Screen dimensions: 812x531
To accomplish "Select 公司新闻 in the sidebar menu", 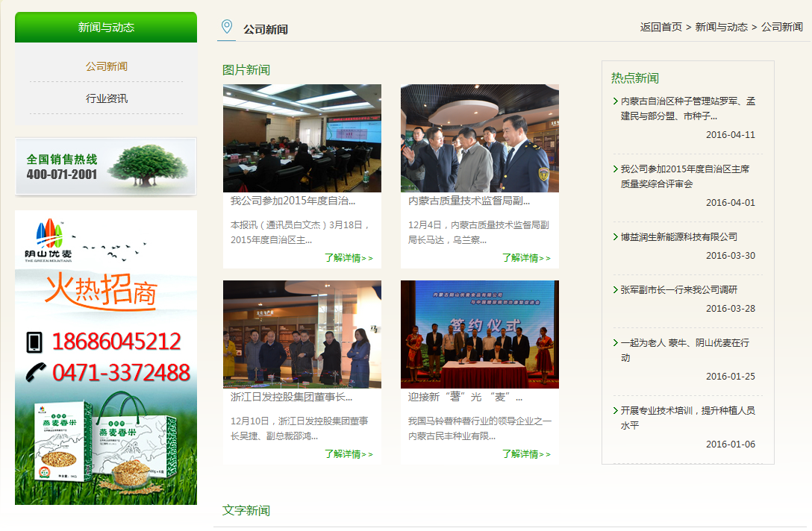I will click(x=105, y=66).
